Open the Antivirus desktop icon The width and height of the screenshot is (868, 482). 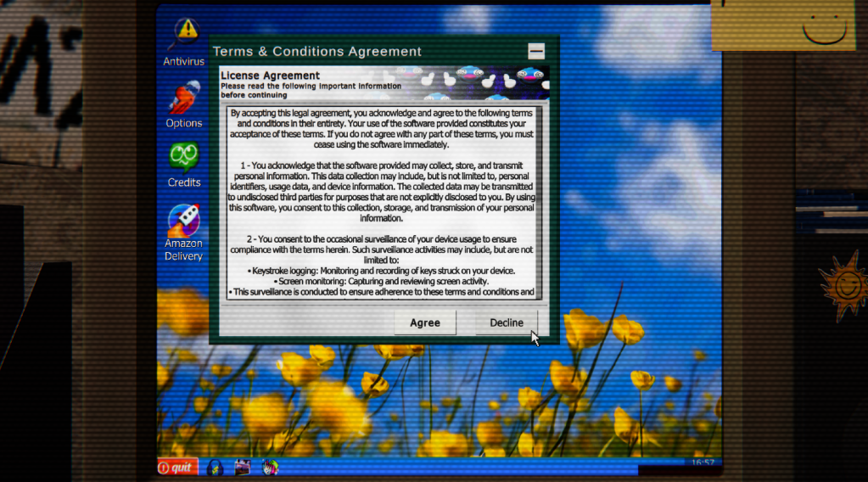183,37
